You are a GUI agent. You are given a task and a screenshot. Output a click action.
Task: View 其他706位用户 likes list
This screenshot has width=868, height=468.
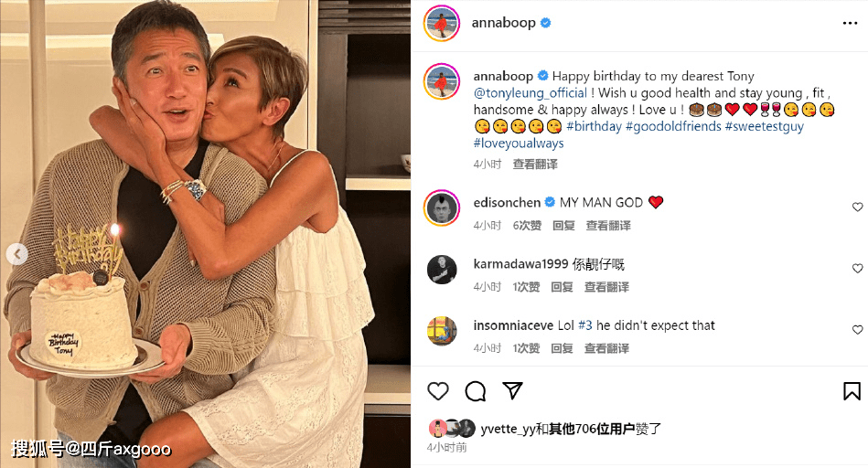(x=592, y=429)
